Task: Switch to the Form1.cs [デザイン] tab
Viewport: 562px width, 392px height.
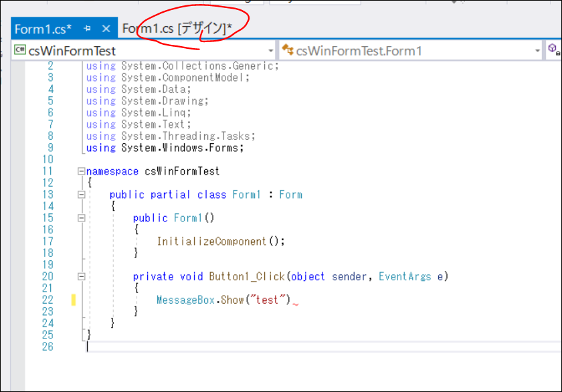Action: tap(177, 28)
